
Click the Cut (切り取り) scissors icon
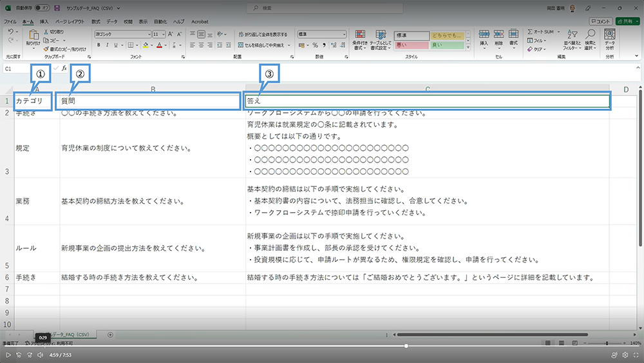pos(46,32)
